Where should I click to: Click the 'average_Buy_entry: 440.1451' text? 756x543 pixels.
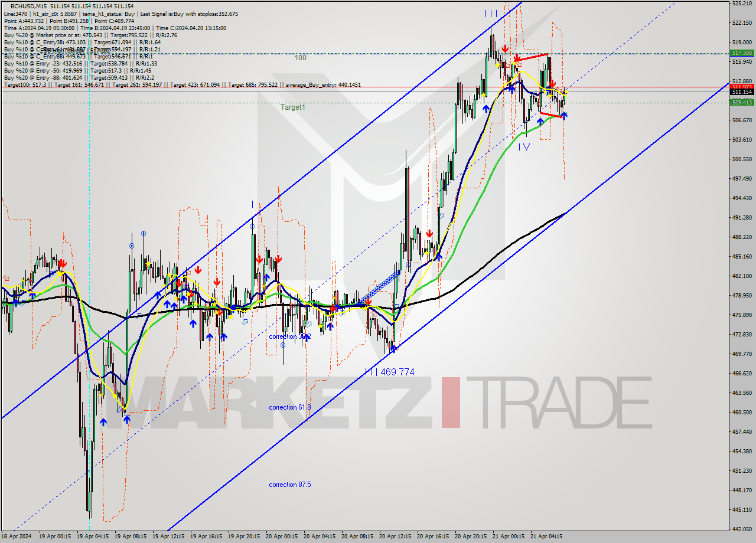(x=322, y=85)
